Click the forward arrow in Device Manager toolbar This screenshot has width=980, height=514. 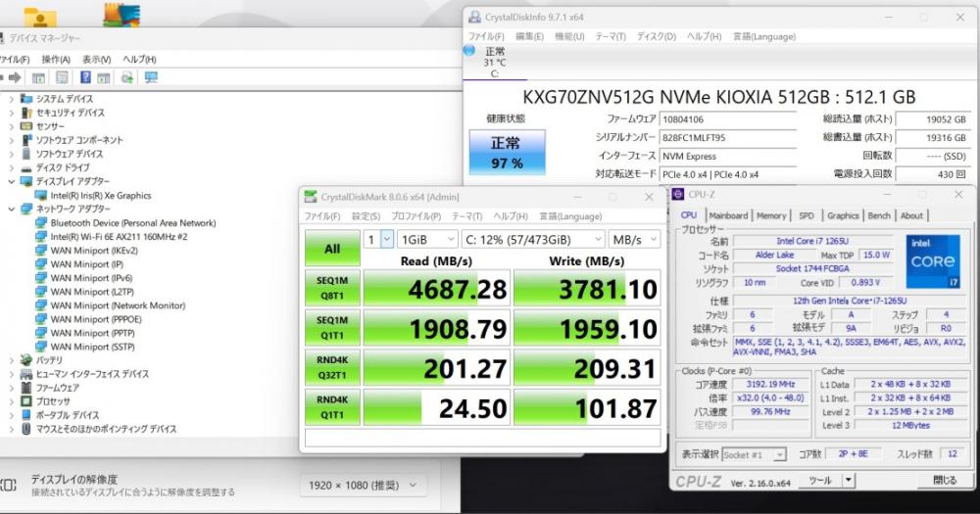point(15,77)
